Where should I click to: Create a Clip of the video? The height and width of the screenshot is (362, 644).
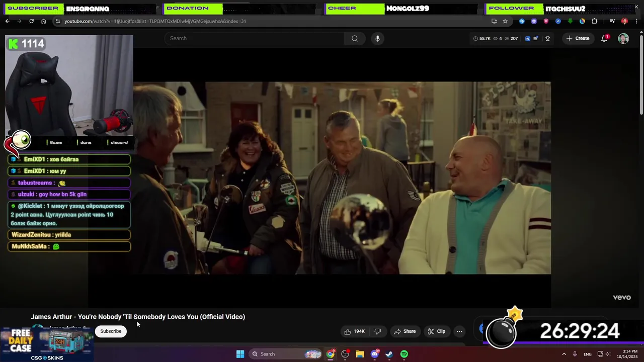(x=436, y=331)
